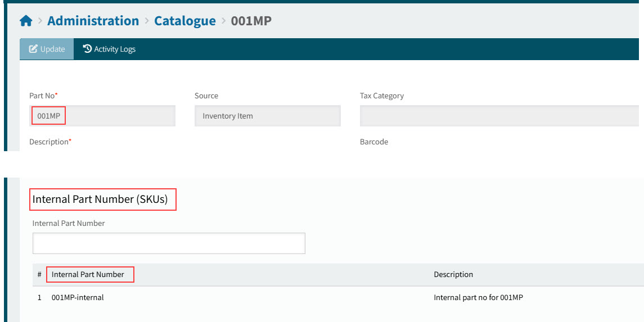Click the Barcode field label
The height and width of the screenshot is (322, 644).
coord(373,142)
